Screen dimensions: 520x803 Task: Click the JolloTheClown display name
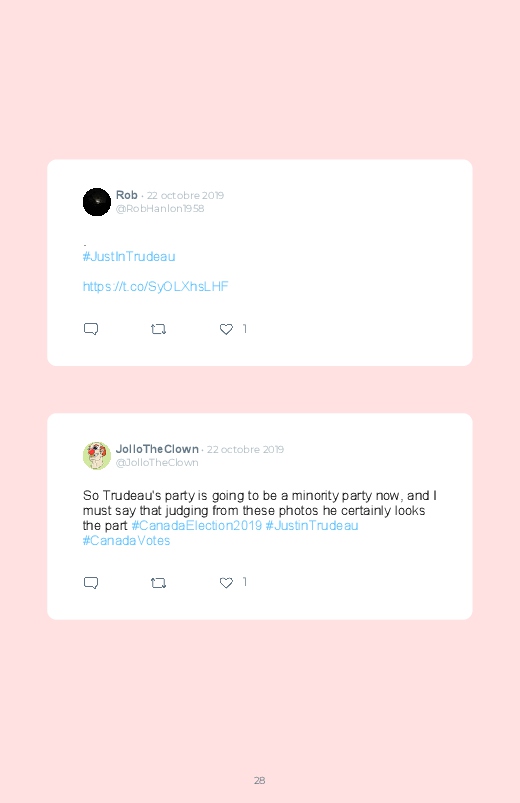[x=157, y=449]
